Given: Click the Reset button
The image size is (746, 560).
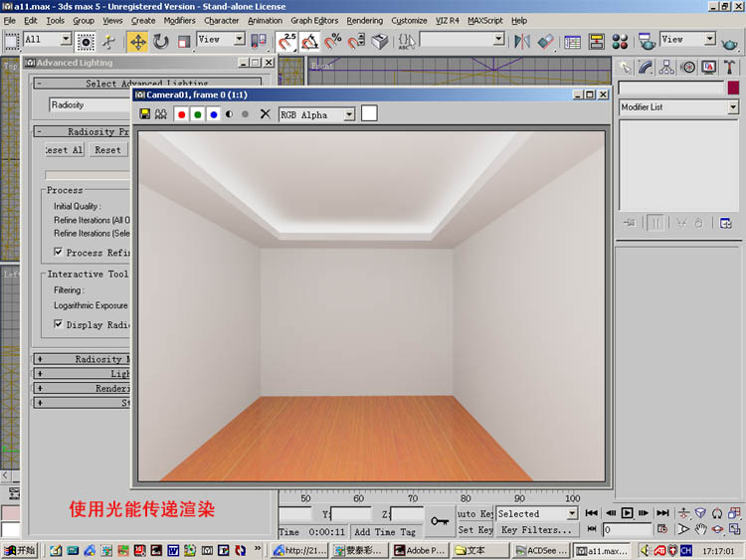Looking at the screenshot, I should click(x=108, y=150).
